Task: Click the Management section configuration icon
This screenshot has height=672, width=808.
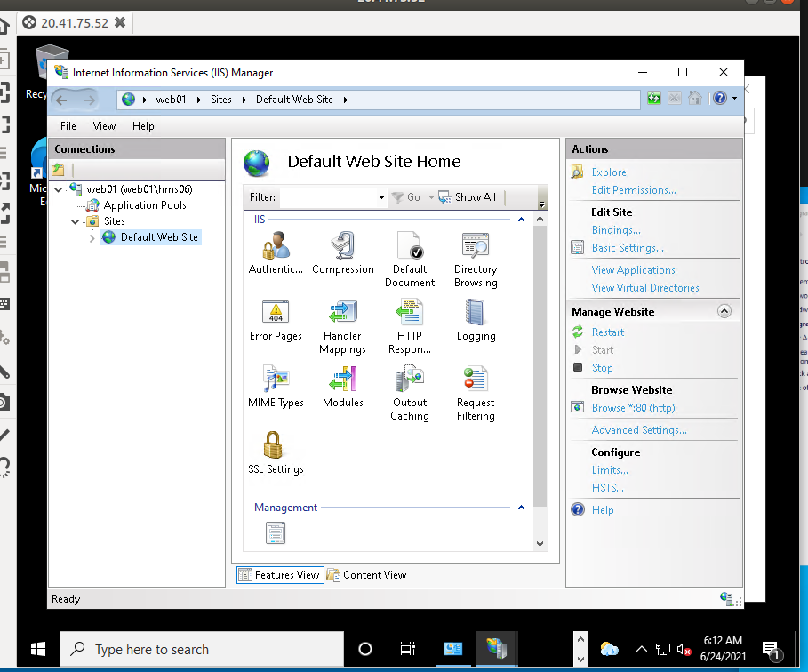Action: click(276, 532)
